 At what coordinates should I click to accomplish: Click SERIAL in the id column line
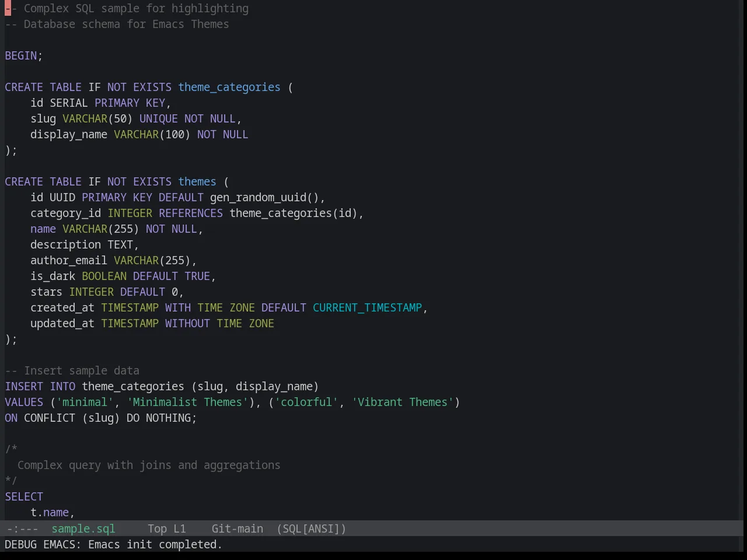tap(69, 103)
